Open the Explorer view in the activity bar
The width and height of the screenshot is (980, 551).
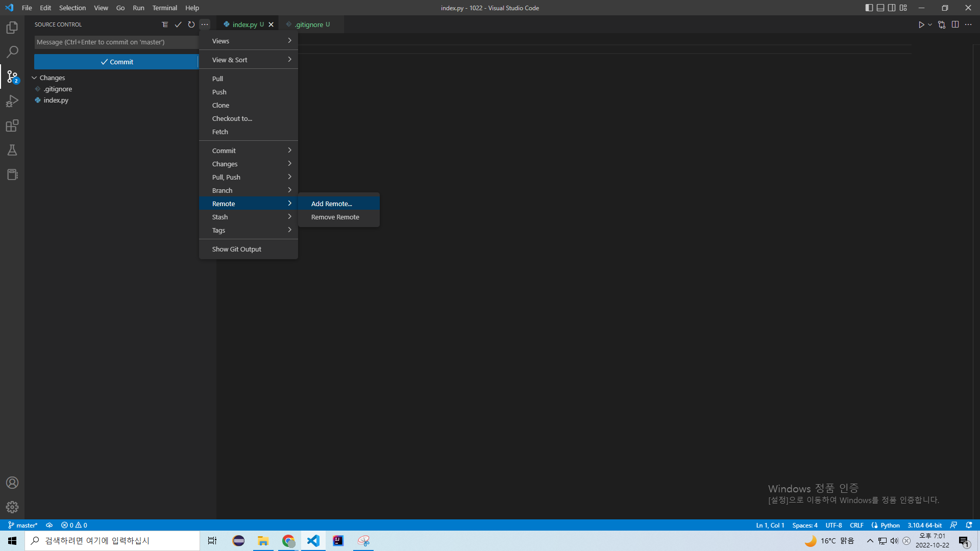[x=12, y=28]
